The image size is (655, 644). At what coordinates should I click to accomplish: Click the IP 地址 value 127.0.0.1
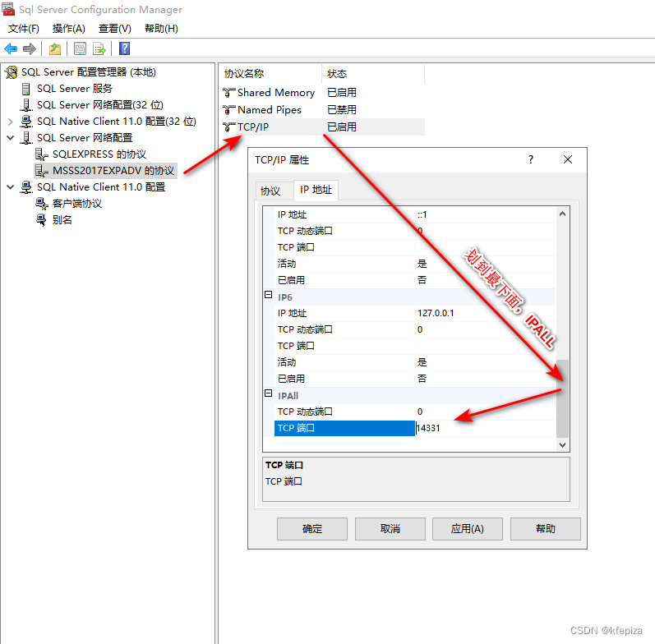pyautogui.click(x=486, y=313)
